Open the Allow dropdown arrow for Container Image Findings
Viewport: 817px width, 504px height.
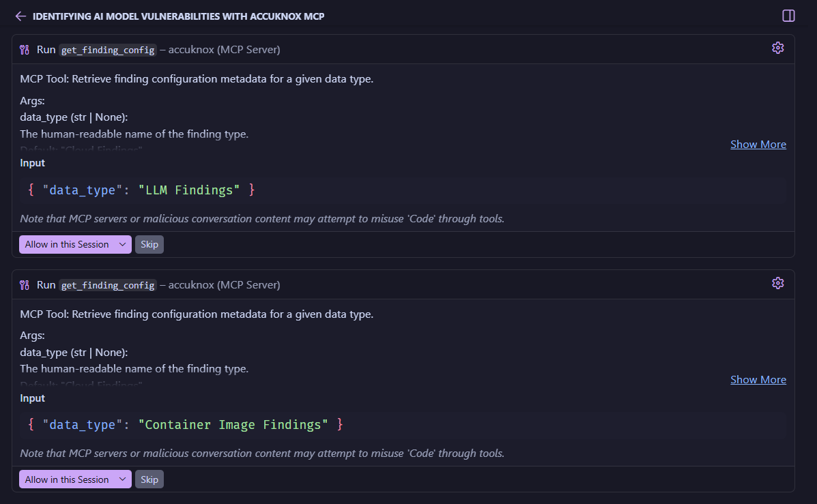(x=123, y=480)
